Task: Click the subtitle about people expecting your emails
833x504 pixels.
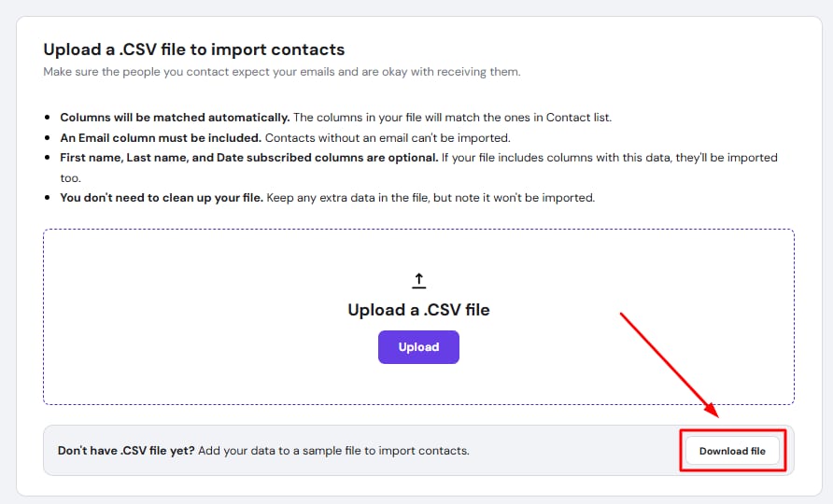Action: [x=282, y=72]
